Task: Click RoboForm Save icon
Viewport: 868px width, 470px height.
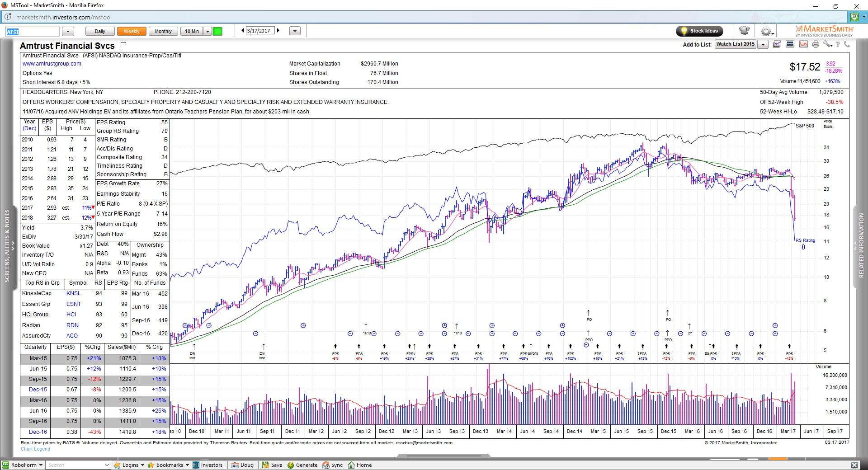Action: (272, 465)
